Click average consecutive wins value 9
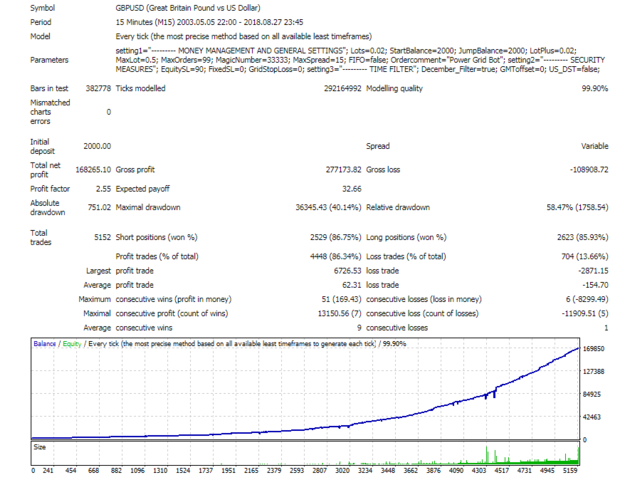Screen dimensions: 640x480 coord(359,328)
